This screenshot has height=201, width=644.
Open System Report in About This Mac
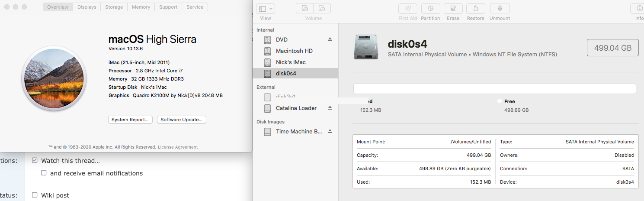pos(130,120)
